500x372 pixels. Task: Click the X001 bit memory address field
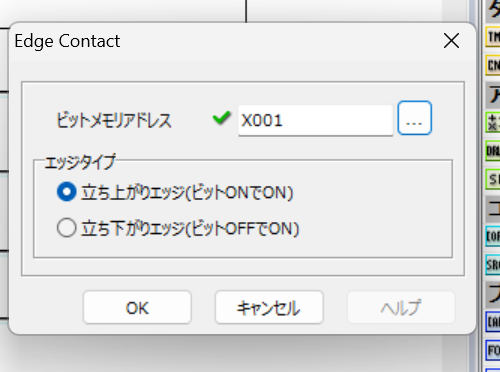click(315, 120)
